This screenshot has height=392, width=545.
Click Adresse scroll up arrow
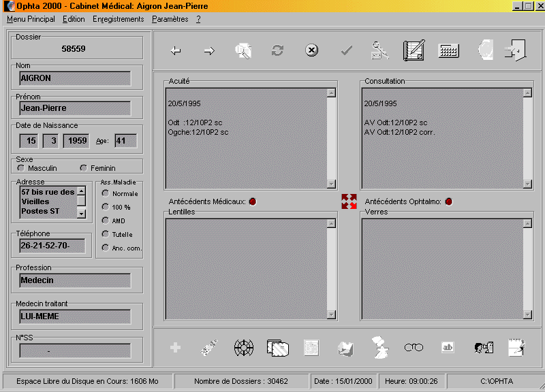coord(81,191)
